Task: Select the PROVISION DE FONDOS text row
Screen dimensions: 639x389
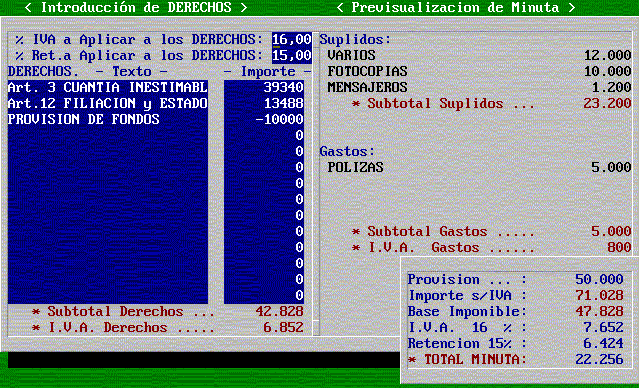Action: click(108, 119)
